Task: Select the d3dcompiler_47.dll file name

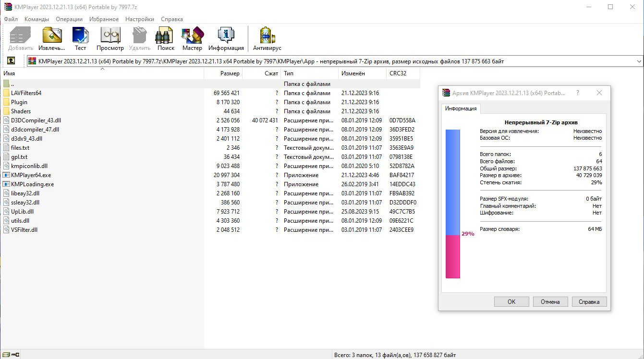Action: tap(35, 130)
